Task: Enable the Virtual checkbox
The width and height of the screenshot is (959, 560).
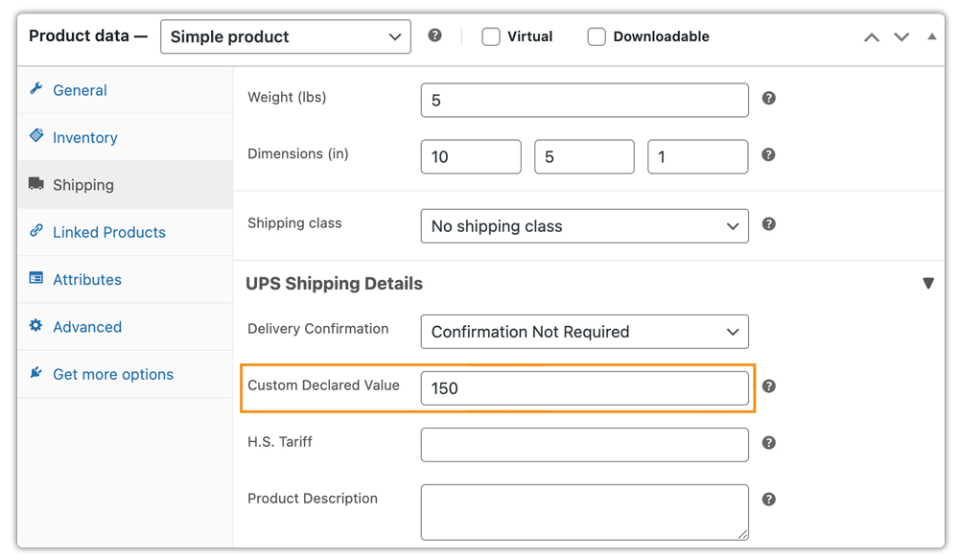Action: click(490, 35)
